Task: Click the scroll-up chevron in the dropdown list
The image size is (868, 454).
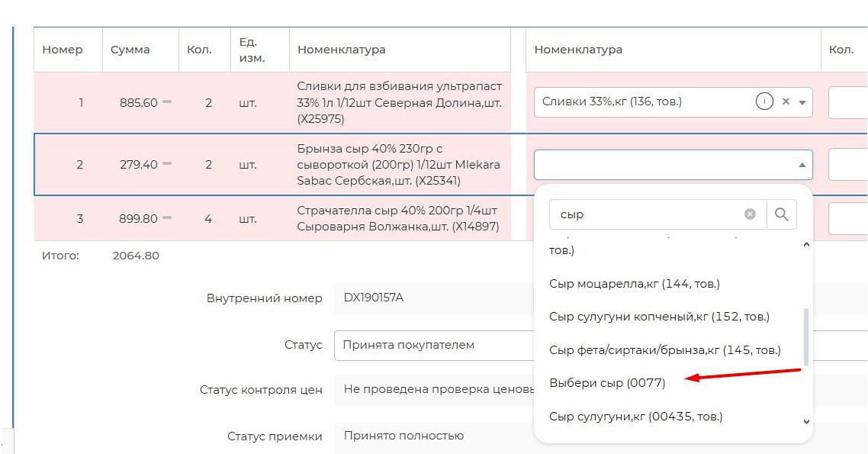Action: [806, 245]
